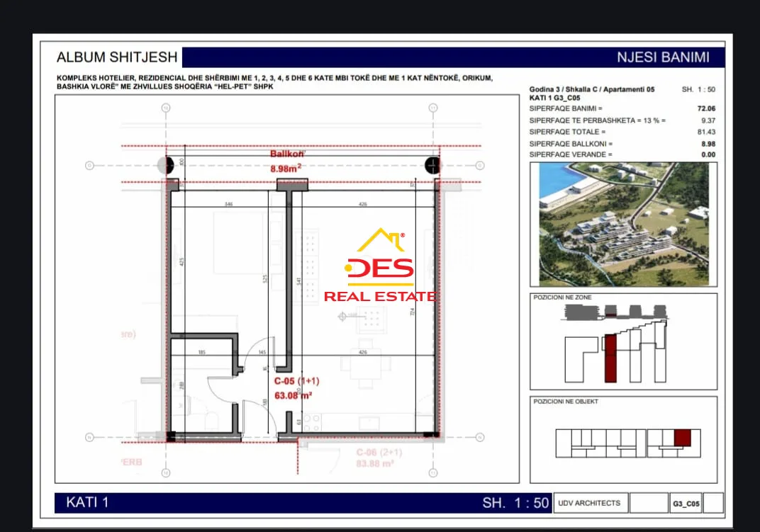This screenshot has height=532, width=760.
Task: Click the "SIPERFAQE TOTALE =" label
Action: click(568, 132)
